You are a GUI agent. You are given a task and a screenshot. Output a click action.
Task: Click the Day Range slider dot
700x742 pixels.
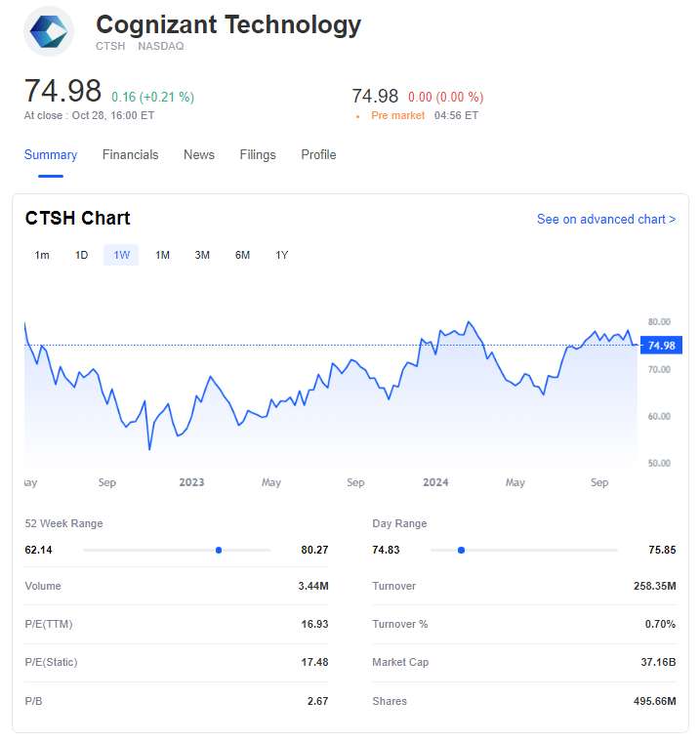point(461,550)
